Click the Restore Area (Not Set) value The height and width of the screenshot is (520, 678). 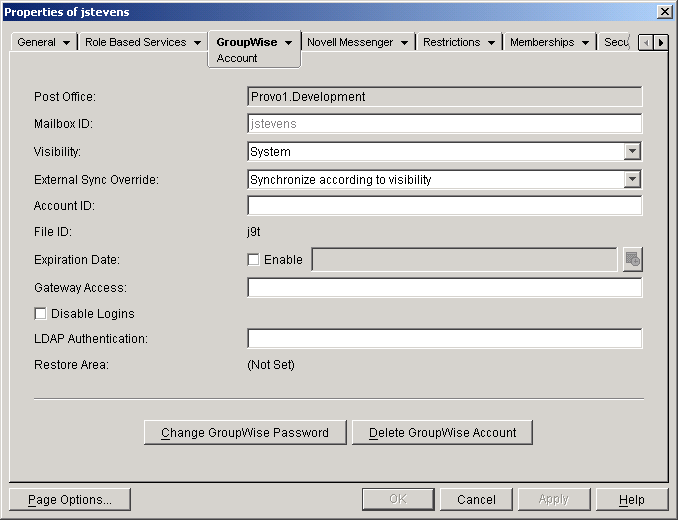271,365
